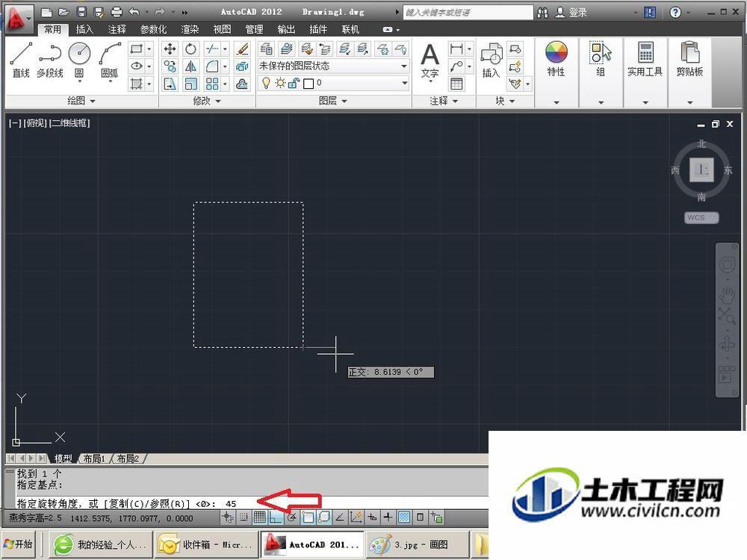Click the AutoCAD application menu button

point(19,19)
